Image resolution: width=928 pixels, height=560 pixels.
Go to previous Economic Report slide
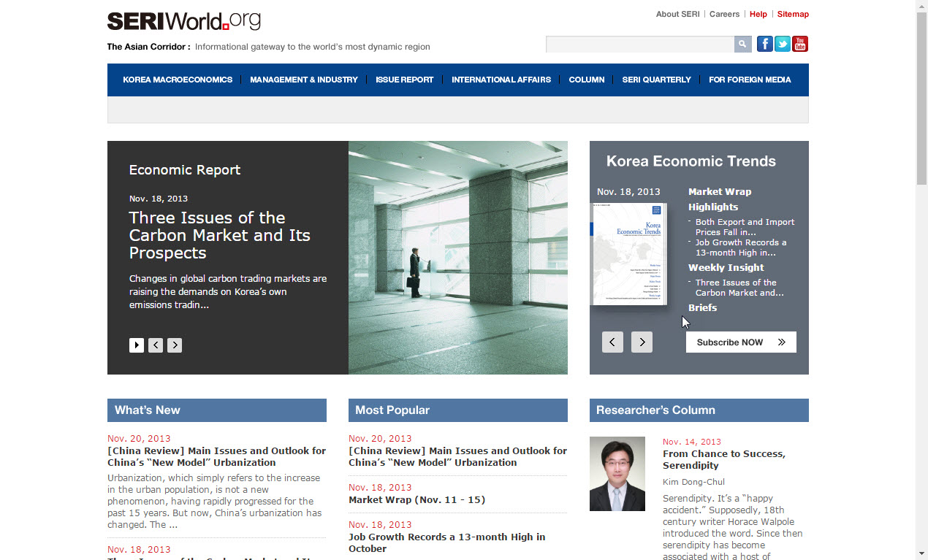[x=156, y=345]
